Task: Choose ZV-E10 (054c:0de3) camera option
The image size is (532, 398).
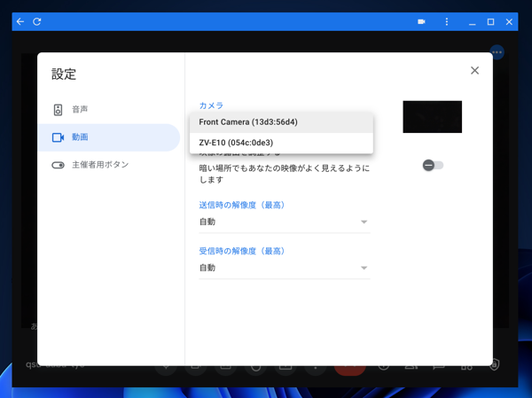Action: point(281,143)
